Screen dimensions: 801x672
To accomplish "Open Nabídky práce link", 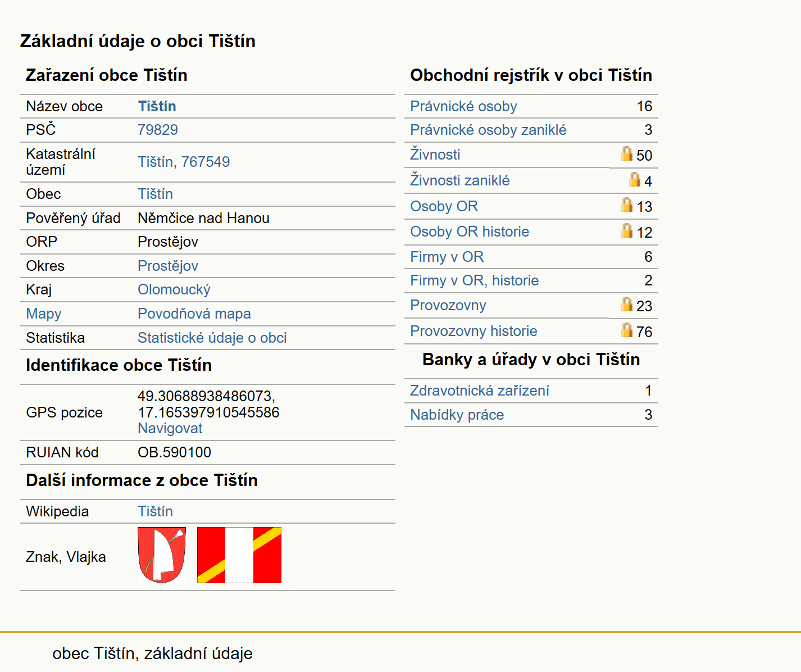I will pyautogui.click(x=457, y=415).
